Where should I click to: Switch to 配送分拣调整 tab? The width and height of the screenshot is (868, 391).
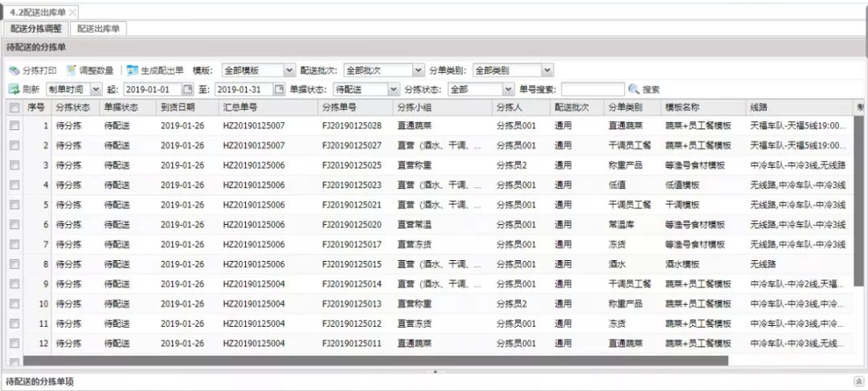pyautogui.click(x=36, y=29)
